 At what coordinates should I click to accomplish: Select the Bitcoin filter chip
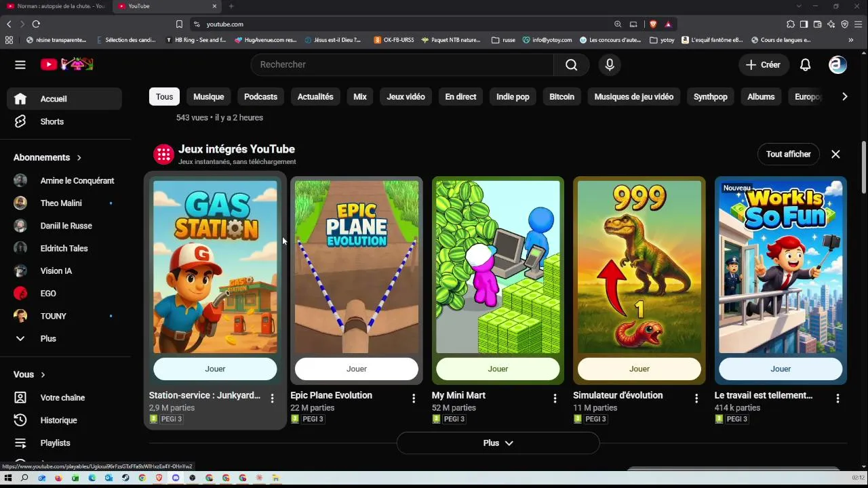[x=561, y=97]
